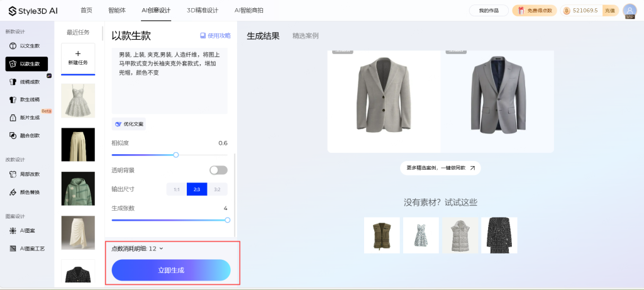This screenshot has width=644, height=290.
Task: Select the 以文生款 sidebar icon
Action: (x=13, y=45)
